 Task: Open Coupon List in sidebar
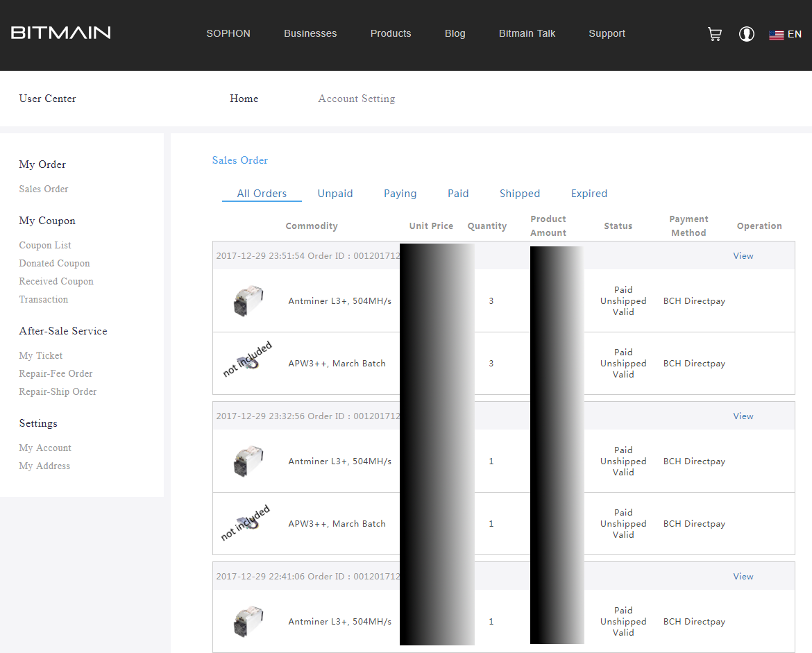(x=45, y=246)
